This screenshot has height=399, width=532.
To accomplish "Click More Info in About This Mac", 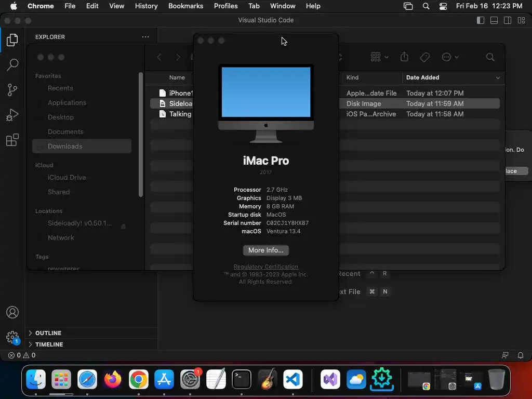I will point(265,250).
